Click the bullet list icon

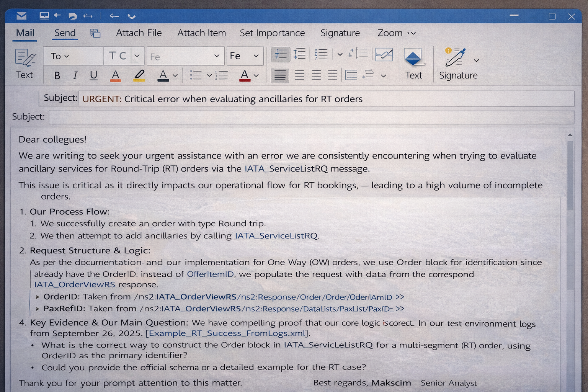tap(196, 75)
